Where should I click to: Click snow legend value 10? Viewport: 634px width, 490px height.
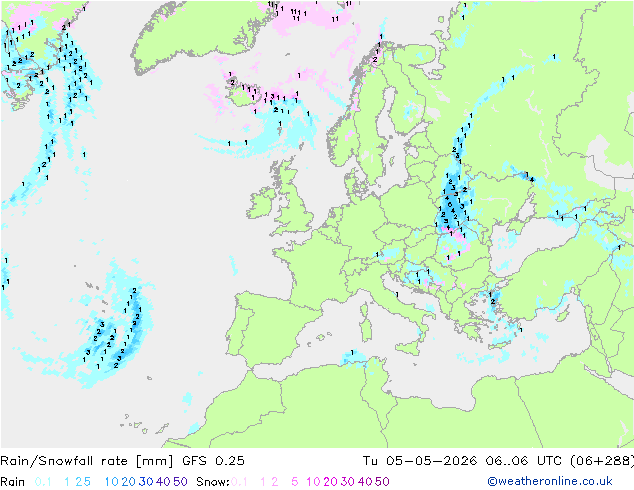313,482
